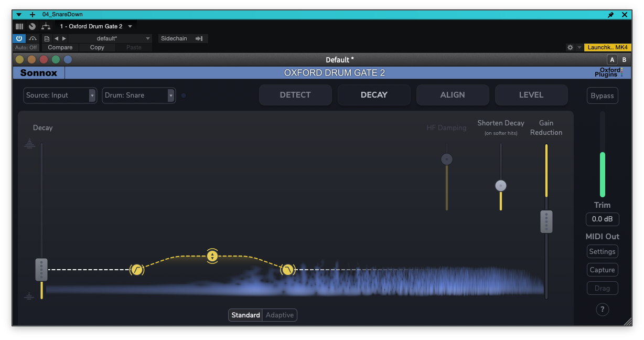Switch to the DETECT tab
The image size is (644, 340).
point(295,95)
